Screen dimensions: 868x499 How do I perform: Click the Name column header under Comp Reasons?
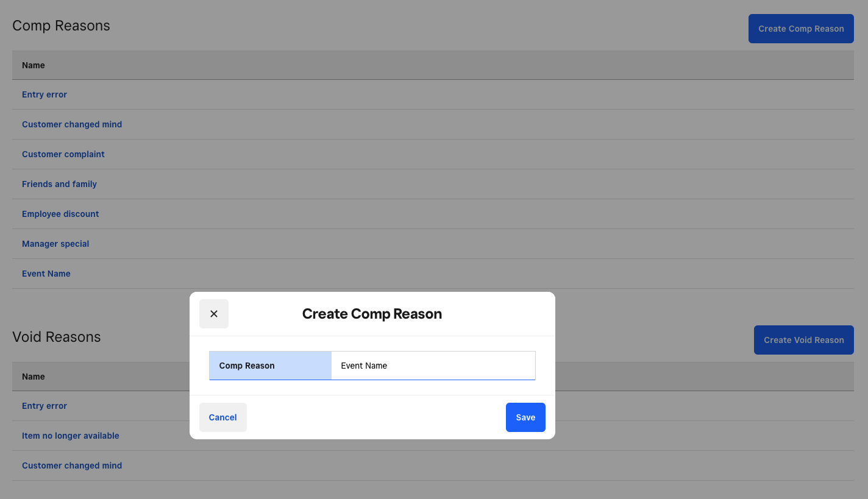33,65
